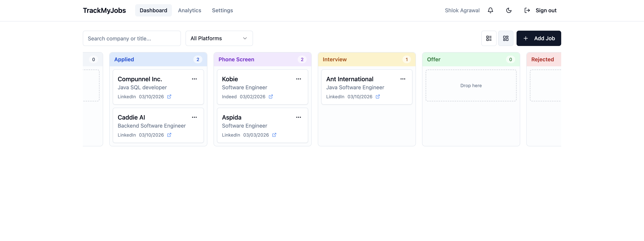Image resolution: width=644 pixels, height=241 pixels.
Task: Select the Compunnel Inc. company name
Action: [x=140, y=79]
